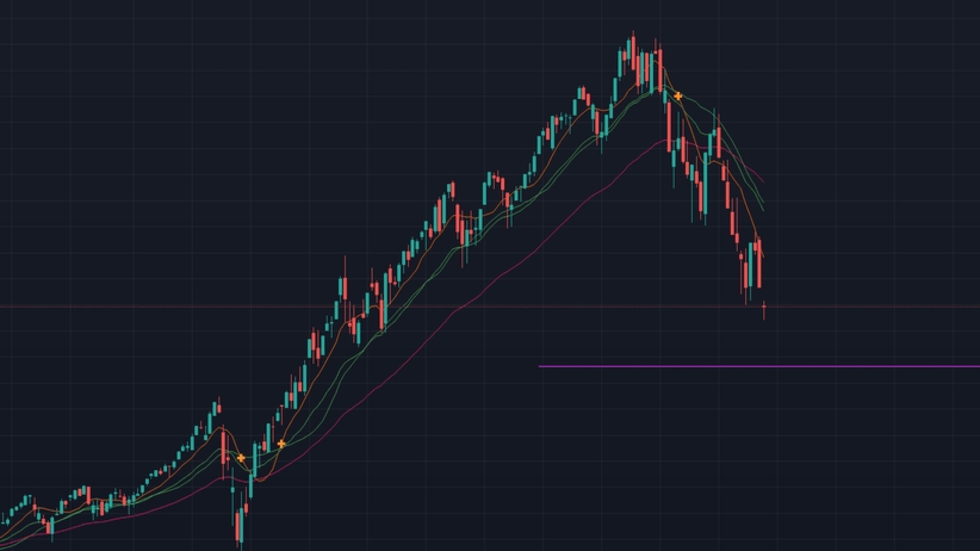Viewport: 980px width, 551px height.
Task: Select the second orange plus marker from left
Action: (281, 444)
